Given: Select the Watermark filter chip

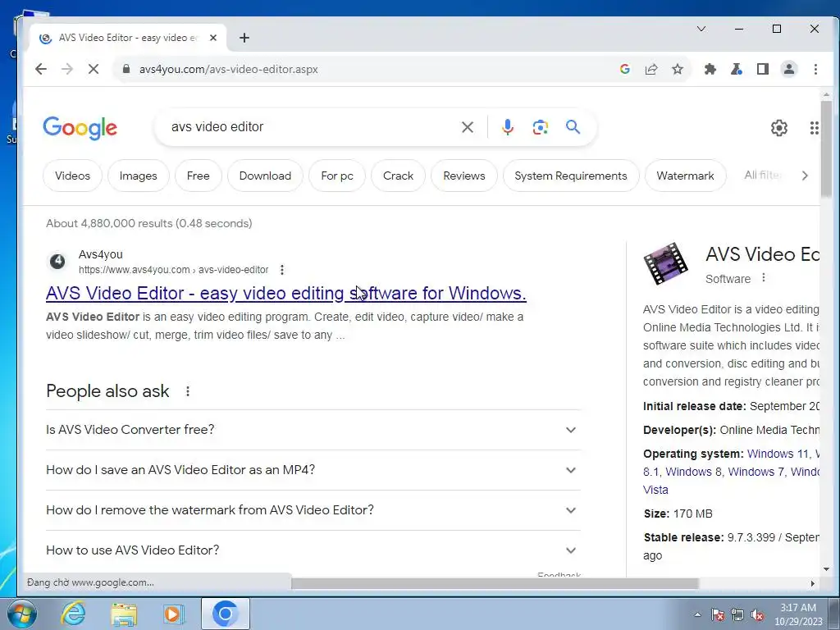Looking at the screenshot, I should [685, 176].
